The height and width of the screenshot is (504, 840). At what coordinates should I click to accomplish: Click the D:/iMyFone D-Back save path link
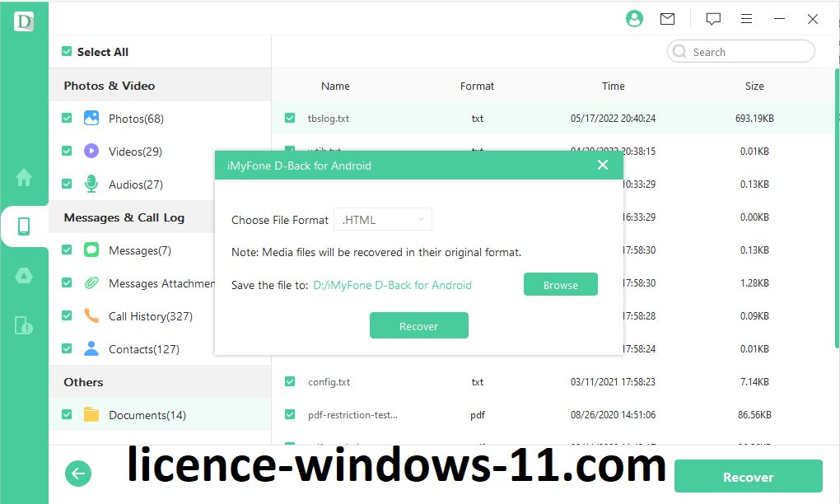coord(392,285)
